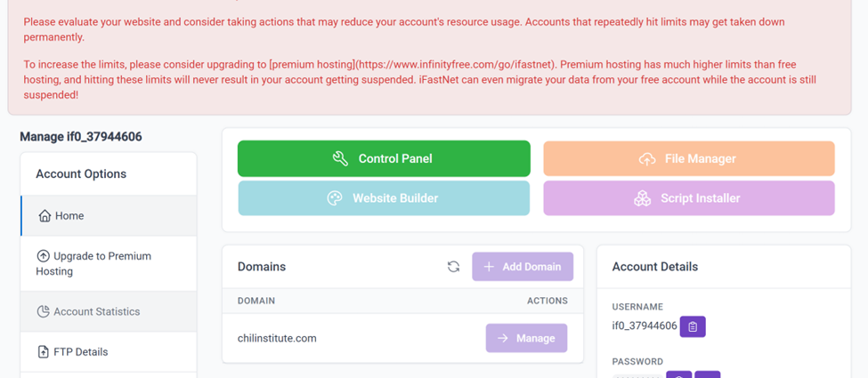The height and width of the screenshot is (378, 868).
Task: Click the wrench icon on Control Panel
Action: click(340, 158)
